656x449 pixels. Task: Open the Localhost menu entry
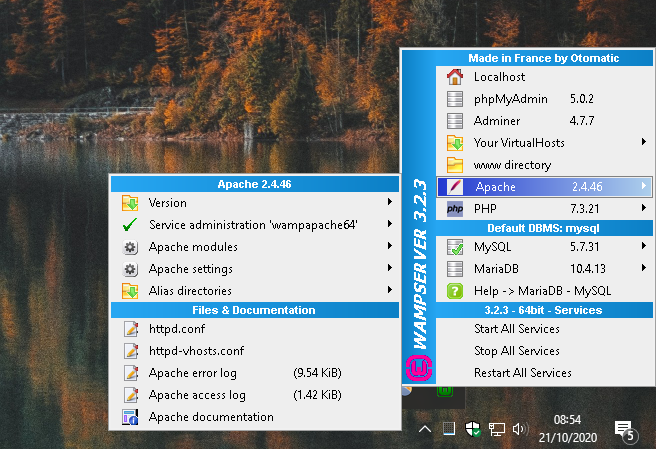tap(544, 77)
